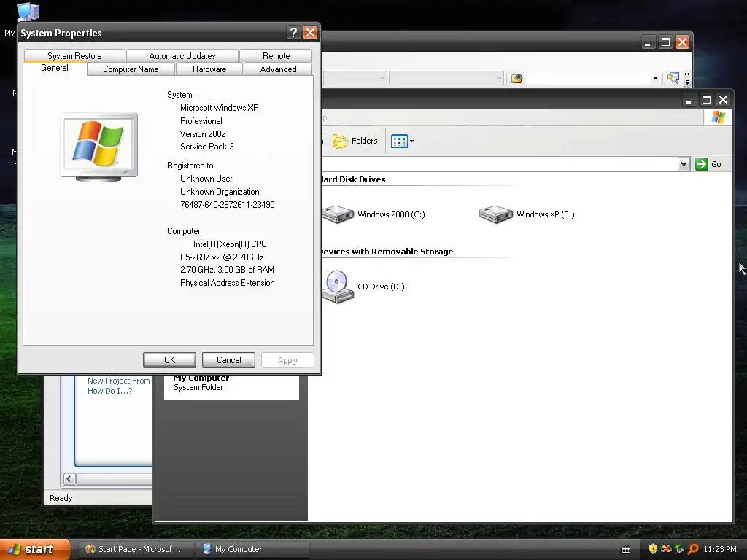Click the help question-mark button in System Properties
This screenshot has height=560, width=747.
293,32
